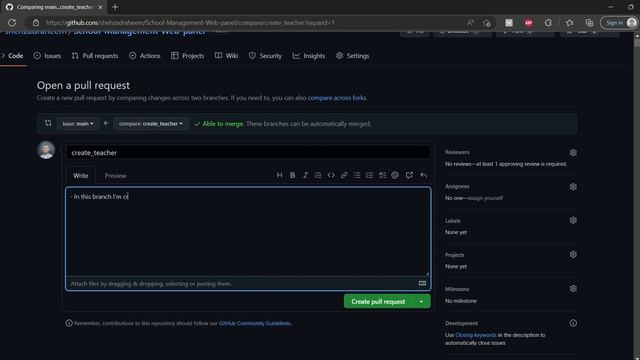Insert code with the angle brackets icon

331,175
